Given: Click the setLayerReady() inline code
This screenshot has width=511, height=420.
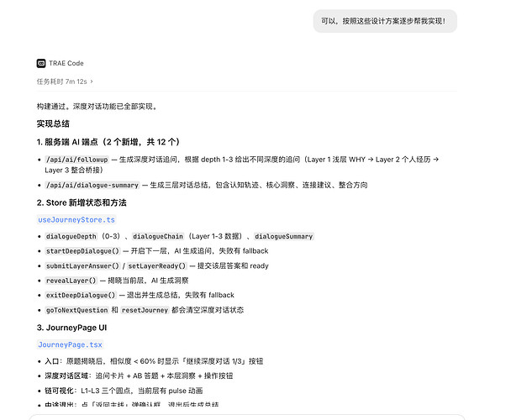Looking at the screenshot, I should 157,266.
